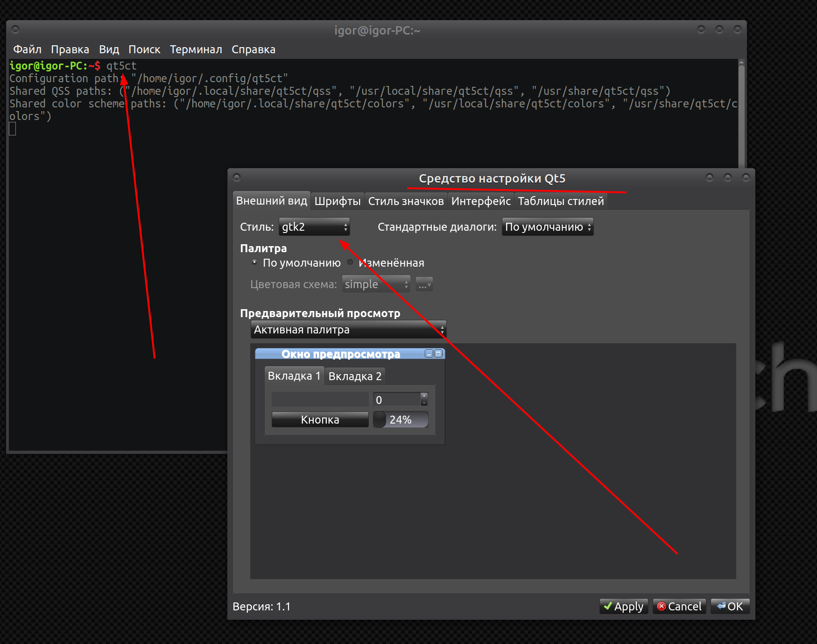Open the Qt5 settings window menu icon

237,177
